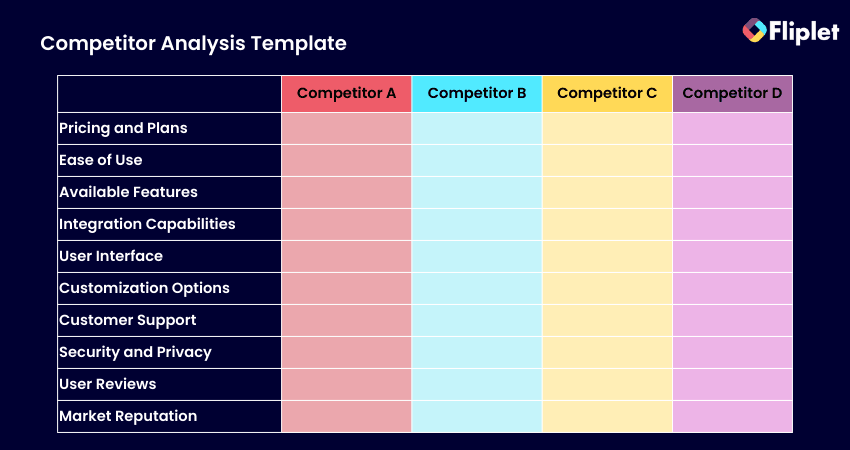
Task: Click the Customization Options row label
Action: point(144,288)
